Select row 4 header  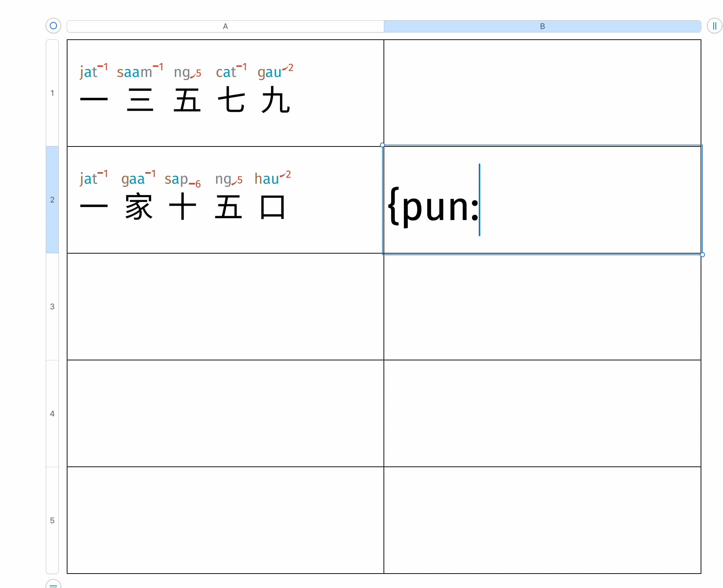pos(52,414)
